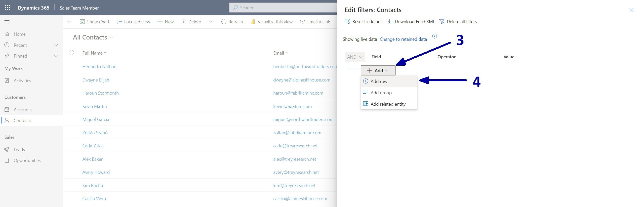This screenshot has width=644, height=207.
Task: Open the All Contacts view selector
Action: [93, 37]
